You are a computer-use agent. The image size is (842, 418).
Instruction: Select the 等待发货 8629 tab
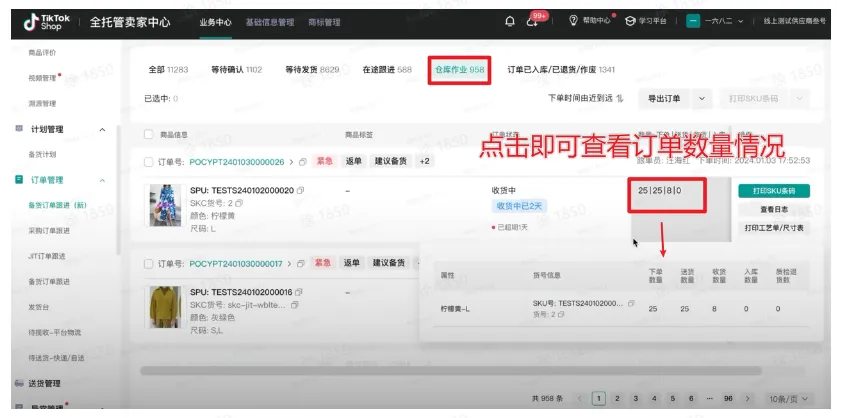tap(313, 69)
